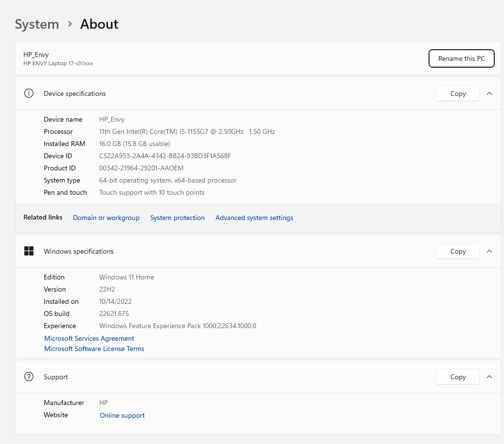Collapse the Device specifications section chevron
The image size is (504, 444).
click(x=489, y=93)
